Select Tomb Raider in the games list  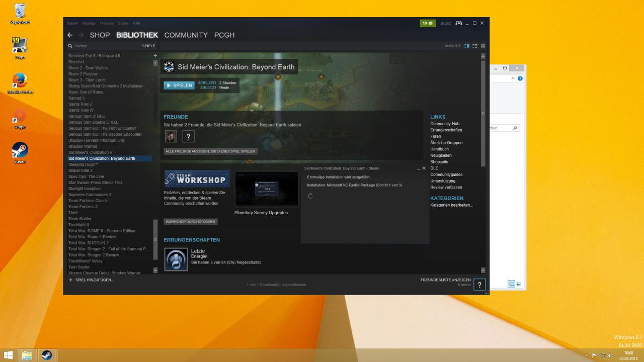point(110,219)
